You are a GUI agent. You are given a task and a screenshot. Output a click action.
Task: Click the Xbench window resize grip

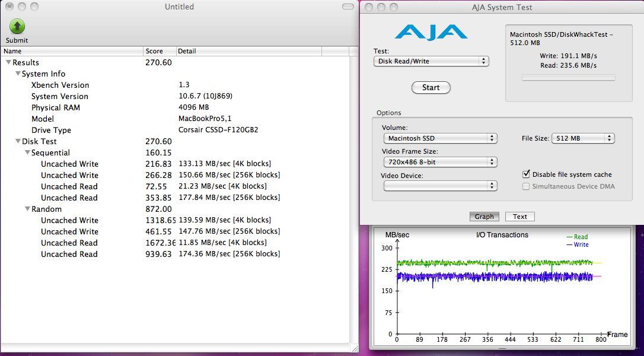(355, 349)
